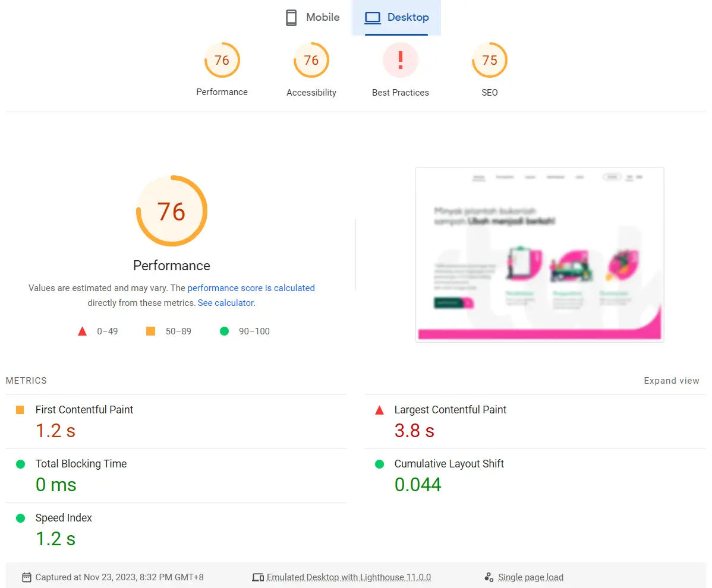
Task: Click the page screenshot thumbnail
Action: click(540, 255)
